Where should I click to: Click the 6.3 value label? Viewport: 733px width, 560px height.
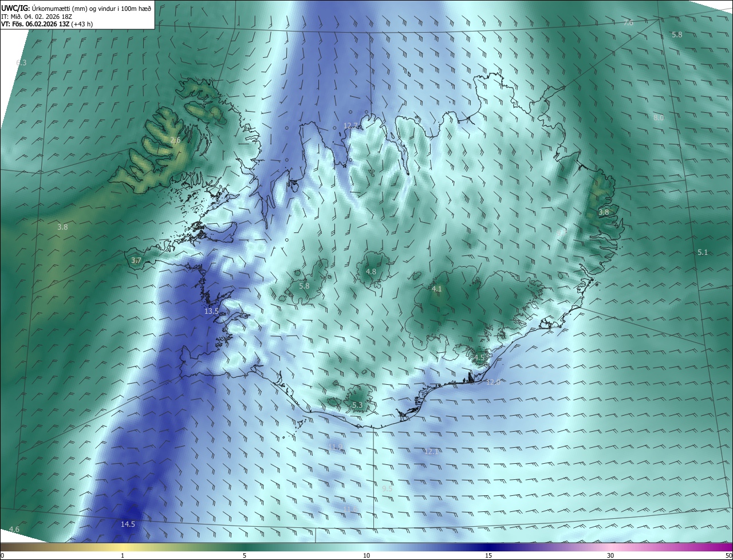tap(21, 62)
